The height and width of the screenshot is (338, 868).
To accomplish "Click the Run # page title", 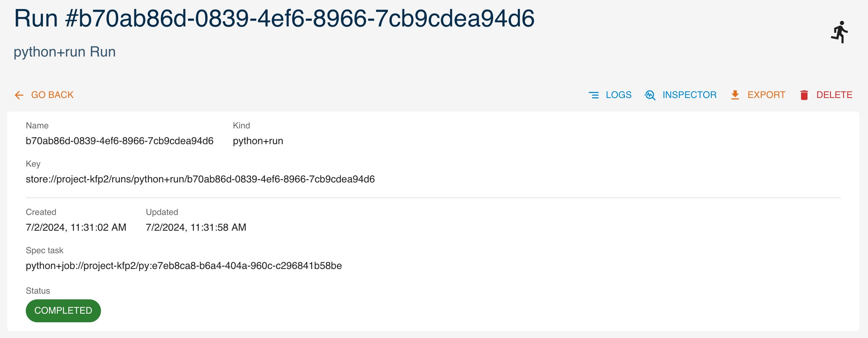I will pyautogui.click(x=274, y=19).
